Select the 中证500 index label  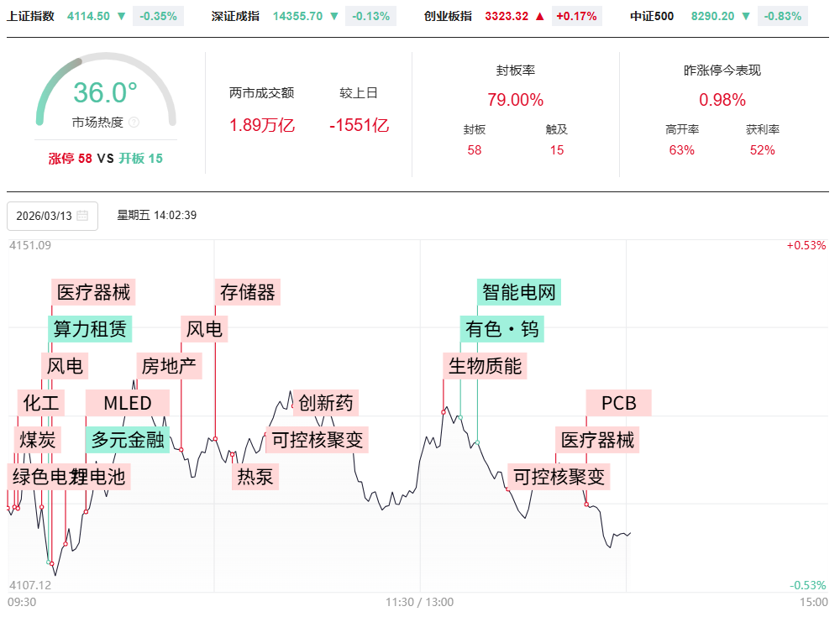(x=652, y=16)
